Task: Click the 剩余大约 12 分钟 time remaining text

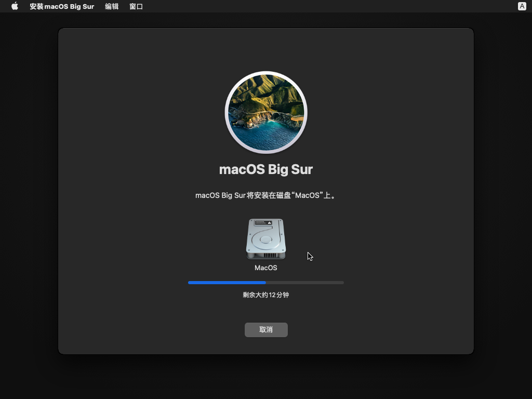Action: (x=266, y=295)
